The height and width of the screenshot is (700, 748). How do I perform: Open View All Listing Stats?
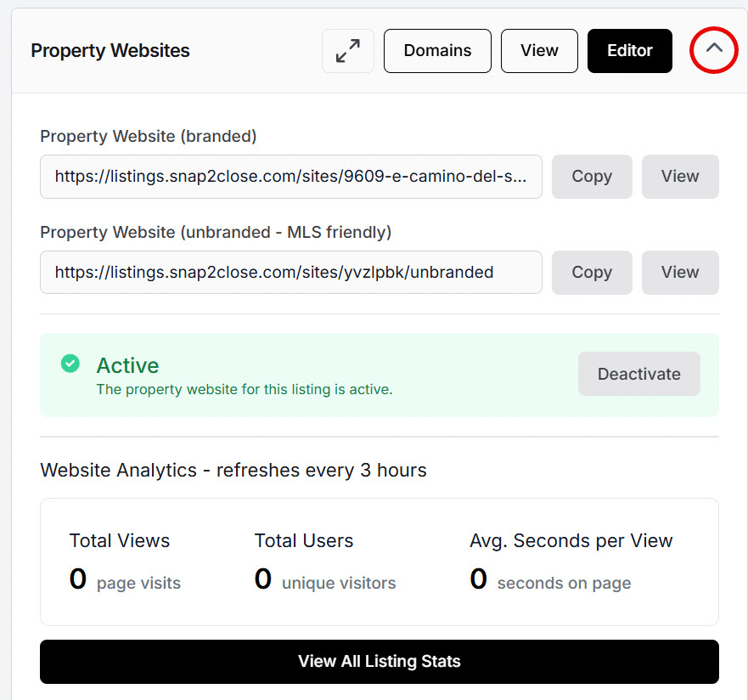[379, 662]
